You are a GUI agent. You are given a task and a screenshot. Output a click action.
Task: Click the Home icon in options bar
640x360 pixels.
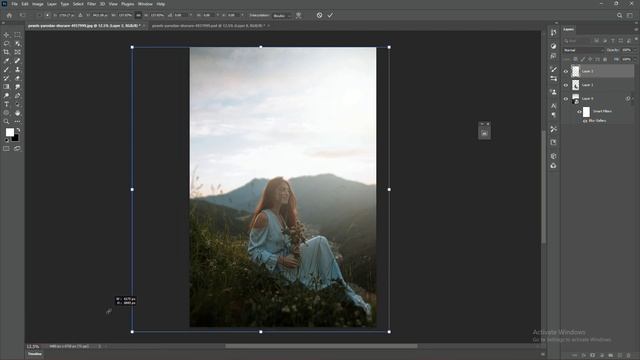click(x=9, y=16)
